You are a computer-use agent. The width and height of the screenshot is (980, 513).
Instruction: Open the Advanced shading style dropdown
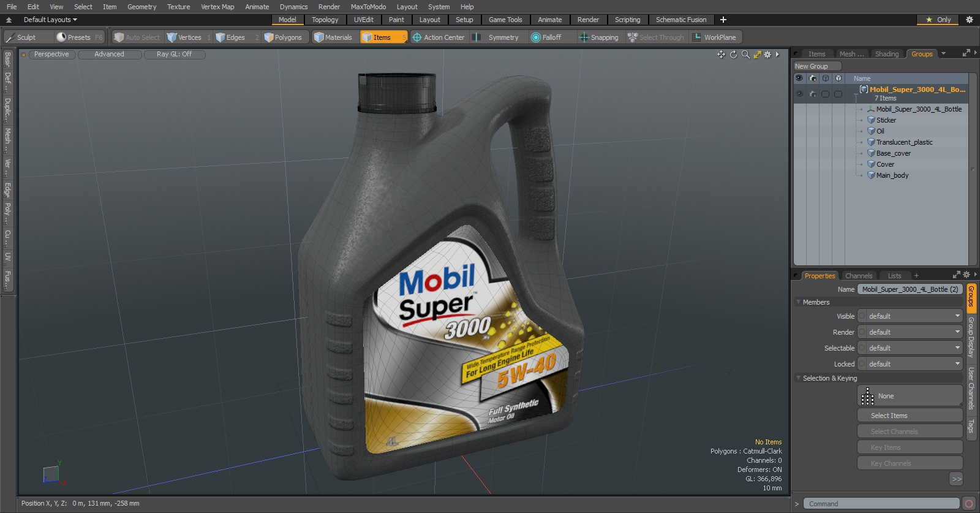click(110, 55)
